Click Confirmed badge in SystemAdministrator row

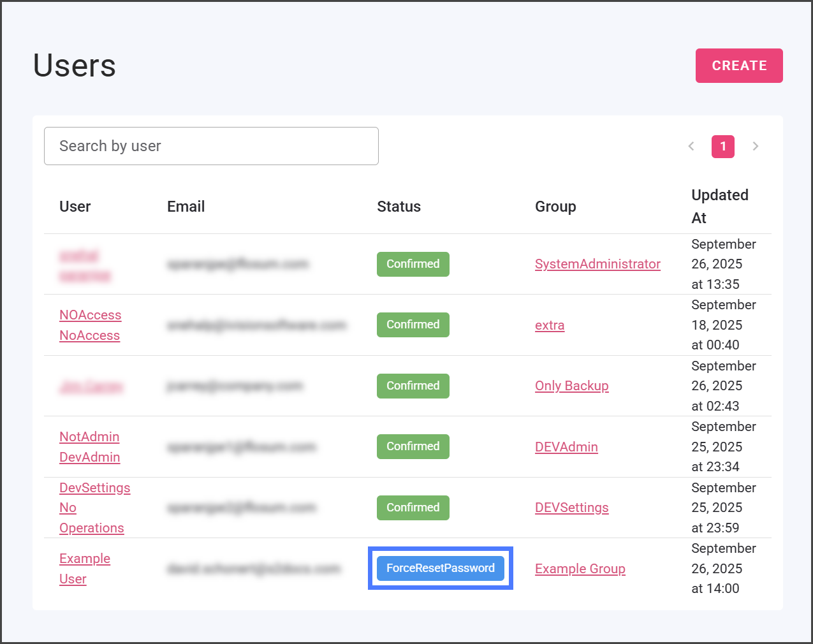click(413, 264)
